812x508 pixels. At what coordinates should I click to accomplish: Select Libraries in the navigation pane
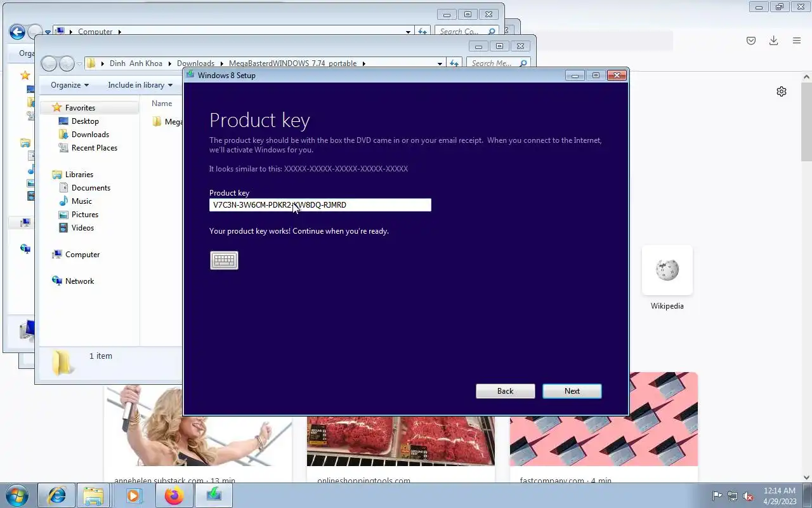[x=79, y=175]
